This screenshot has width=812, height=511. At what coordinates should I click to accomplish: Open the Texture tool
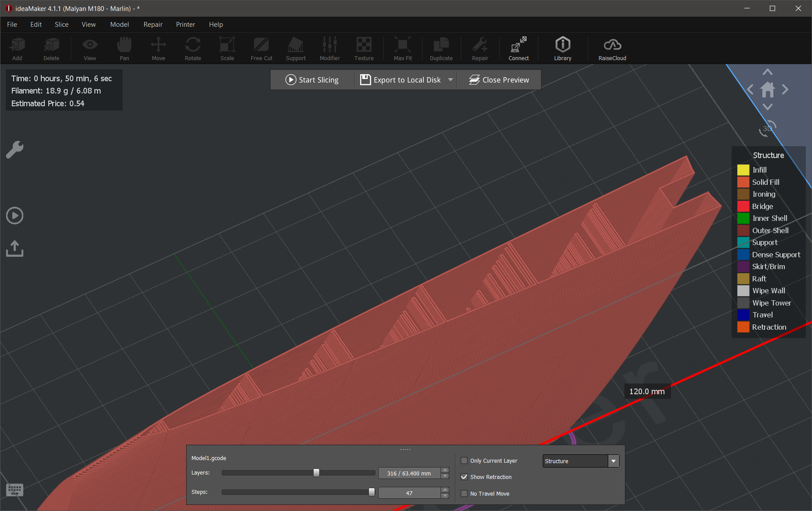click(x=364, y=48)
